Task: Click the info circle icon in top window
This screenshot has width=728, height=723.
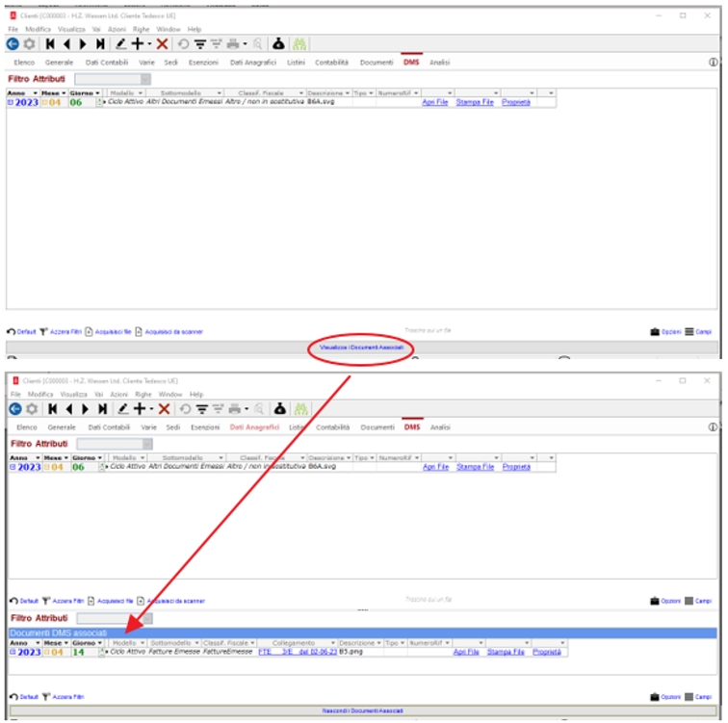Action: (x=714, y=63)
